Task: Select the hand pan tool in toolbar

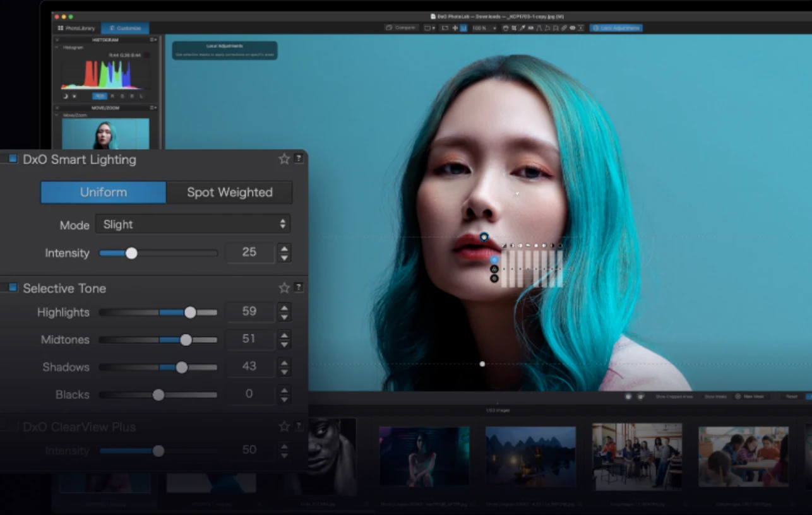Action: click(505, 28)
